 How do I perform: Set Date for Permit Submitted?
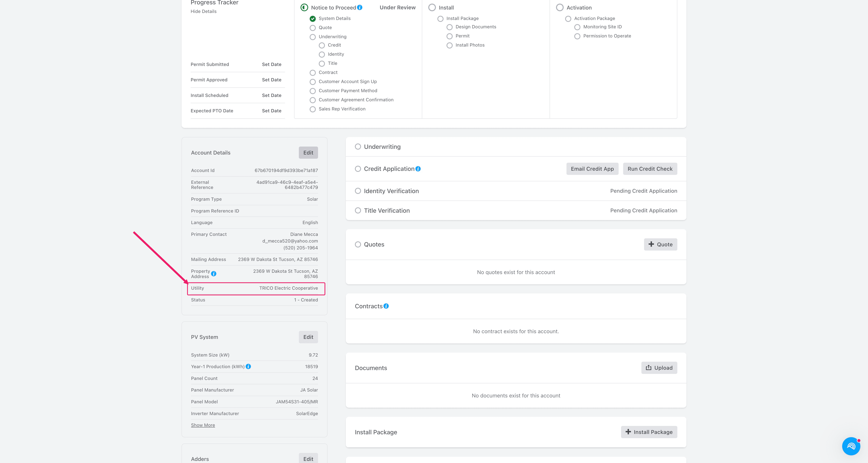272,64
